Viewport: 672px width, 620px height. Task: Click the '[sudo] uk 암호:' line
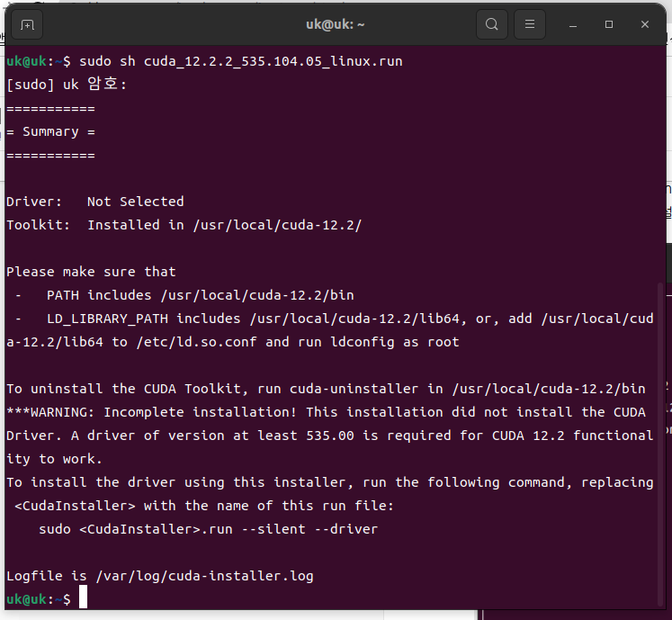[x=67, y=84]
